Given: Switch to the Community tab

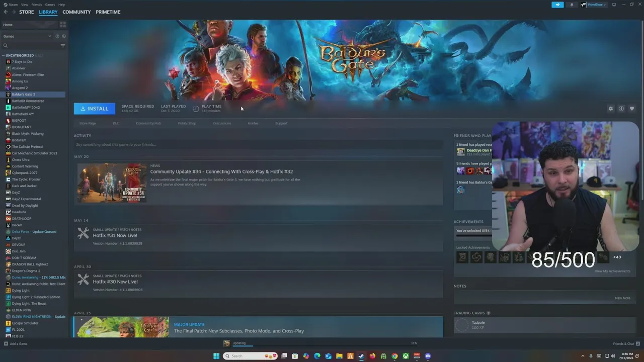Looking at the screenshot, I should click(76, 12).
